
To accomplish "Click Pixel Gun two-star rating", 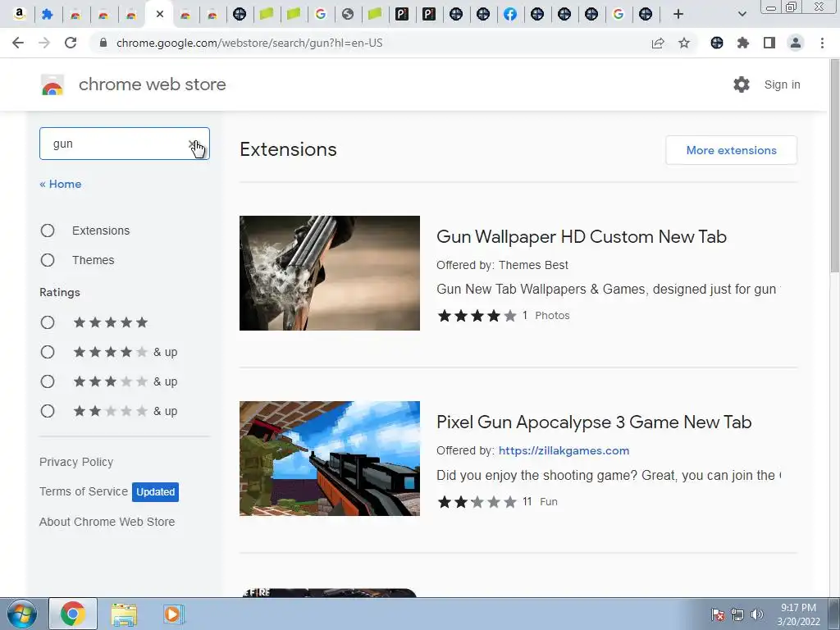I will [x=477, y=502].
